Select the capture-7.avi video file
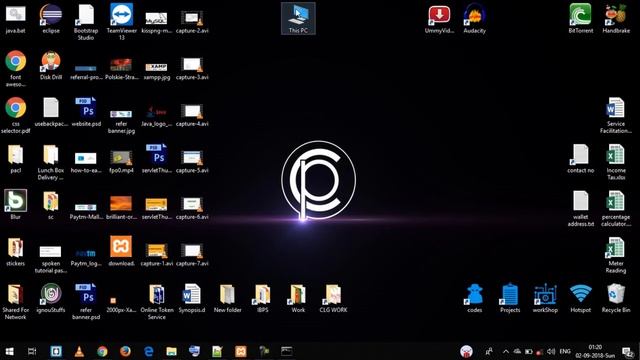This screenshot has height=360, width=640. pos(192,255)
